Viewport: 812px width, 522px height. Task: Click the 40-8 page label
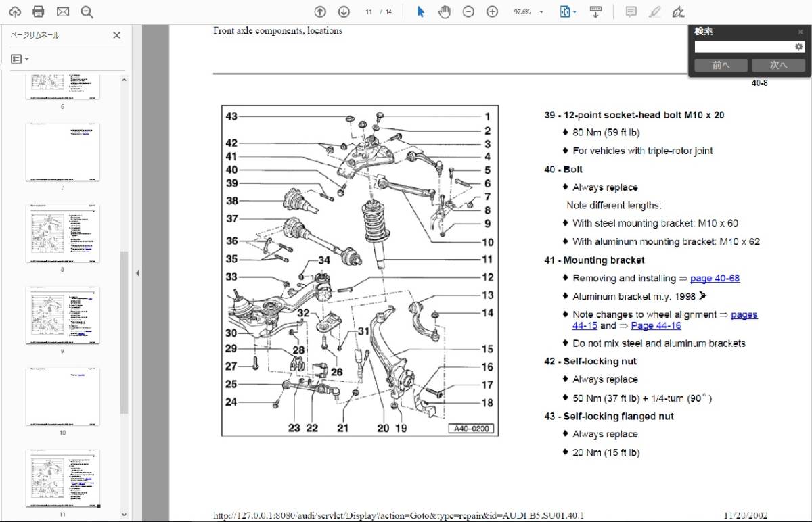pos(759,84)
